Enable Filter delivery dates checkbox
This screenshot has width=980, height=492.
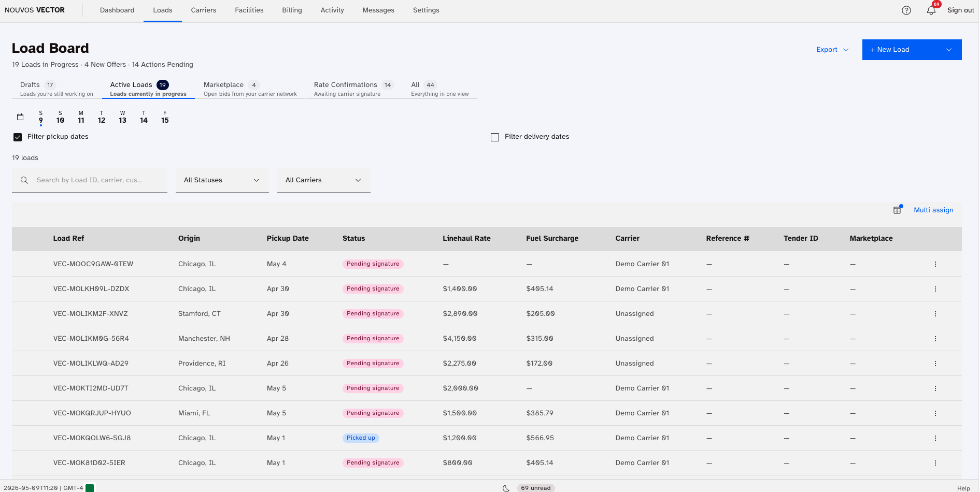[x=495, y=137]
